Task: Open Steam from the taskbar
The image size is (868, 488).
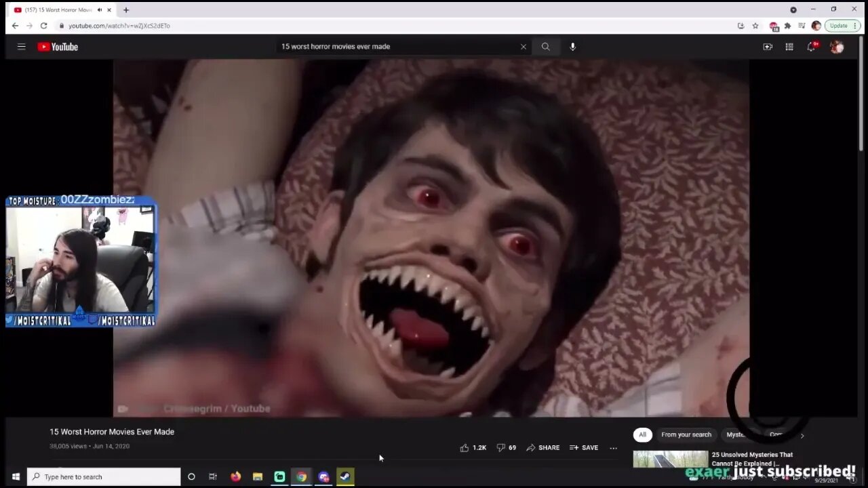Action: click(x=345, y=476)
